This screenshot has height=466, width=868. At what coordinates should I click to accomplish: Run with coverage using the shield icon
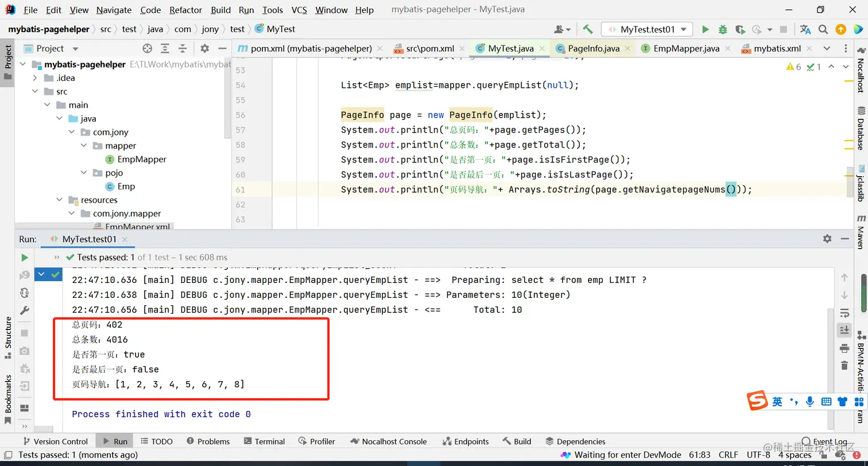[x=740, y=29]
